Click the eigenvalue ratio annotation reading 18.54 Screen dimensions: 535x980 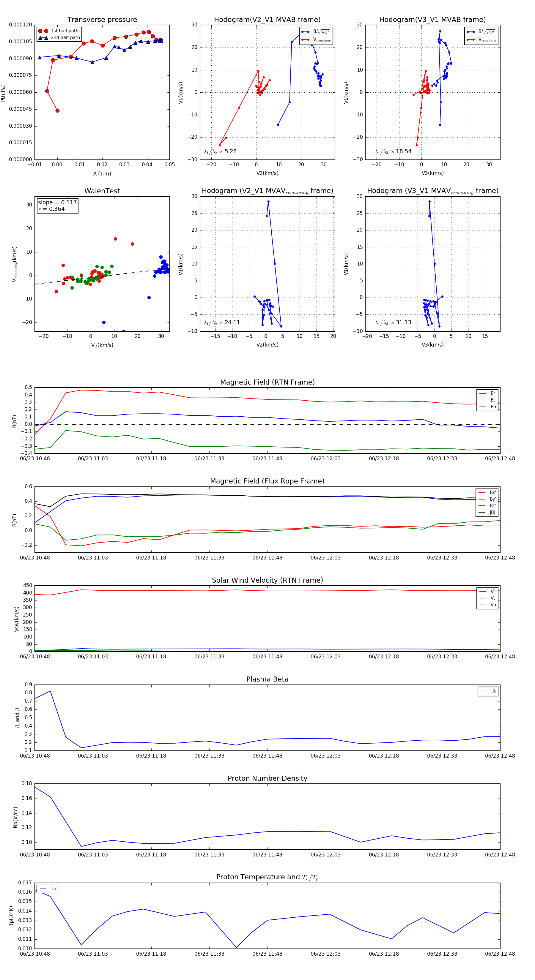point(393,151)
